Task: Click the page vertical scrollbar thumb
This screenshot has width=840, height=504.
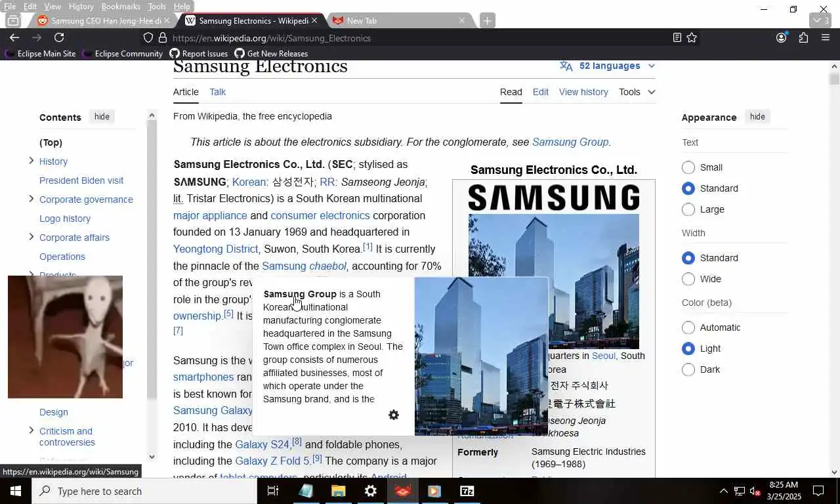Action: 834,79
